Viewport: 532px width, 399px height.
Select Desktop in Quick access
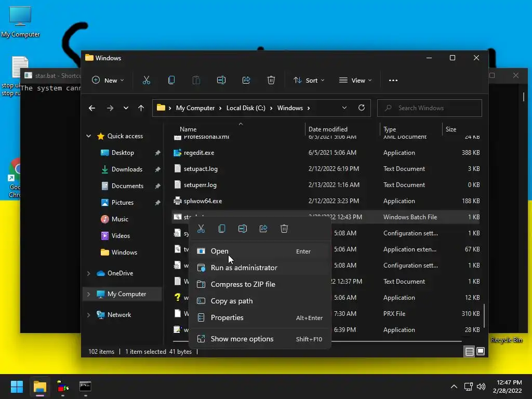pos(123,153)
